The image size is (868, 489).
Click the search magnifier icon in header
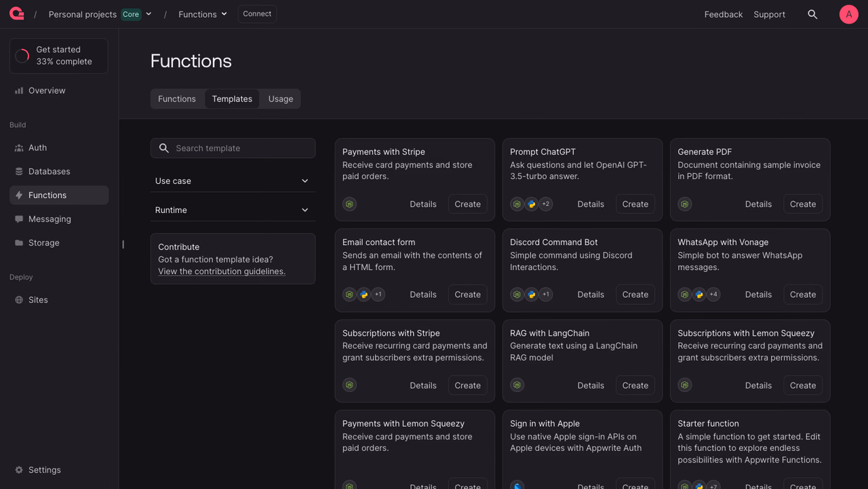click(812, 14)
